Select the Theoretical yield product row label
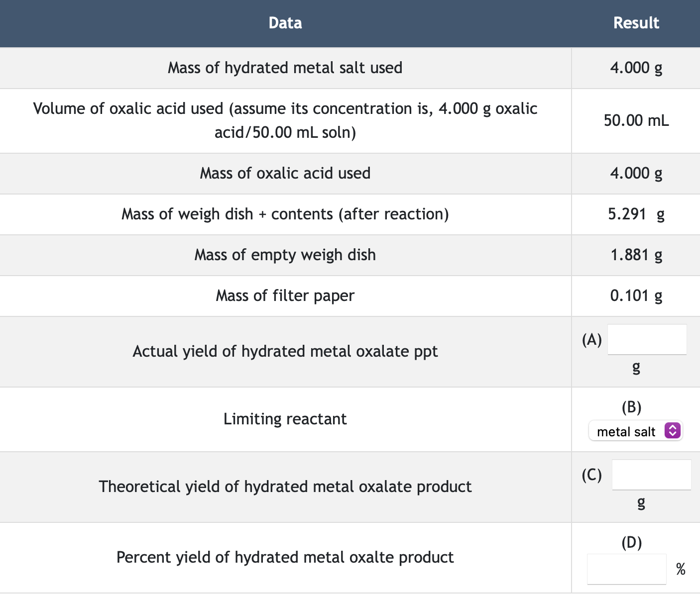The image size is (700, 595). coord(285,487)
